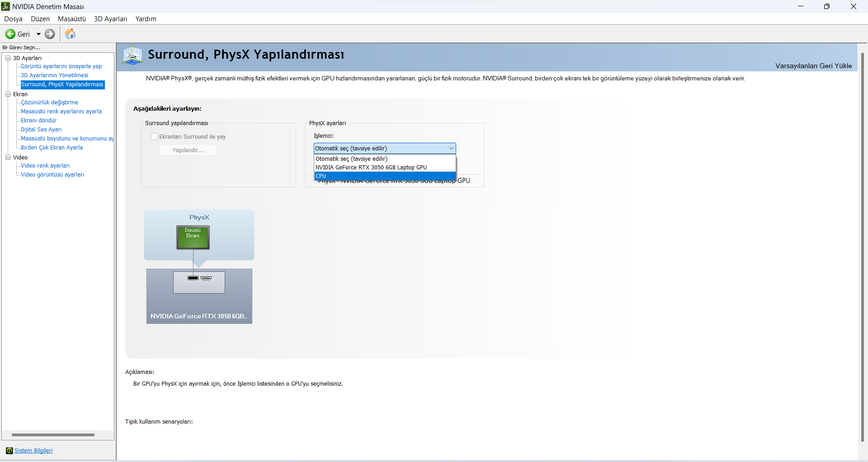Click the Açıklaması: label
868x462 pixels.
point(140,372)
